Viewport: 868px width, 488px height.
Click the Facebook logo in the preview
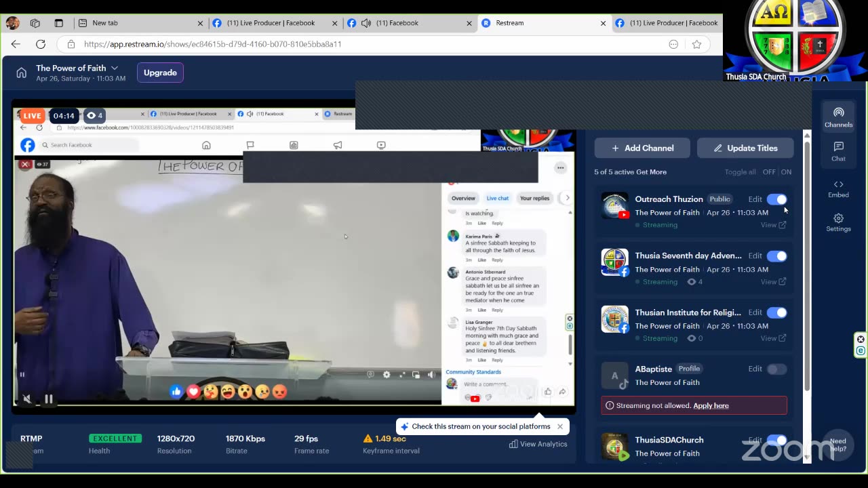(28, 145)
